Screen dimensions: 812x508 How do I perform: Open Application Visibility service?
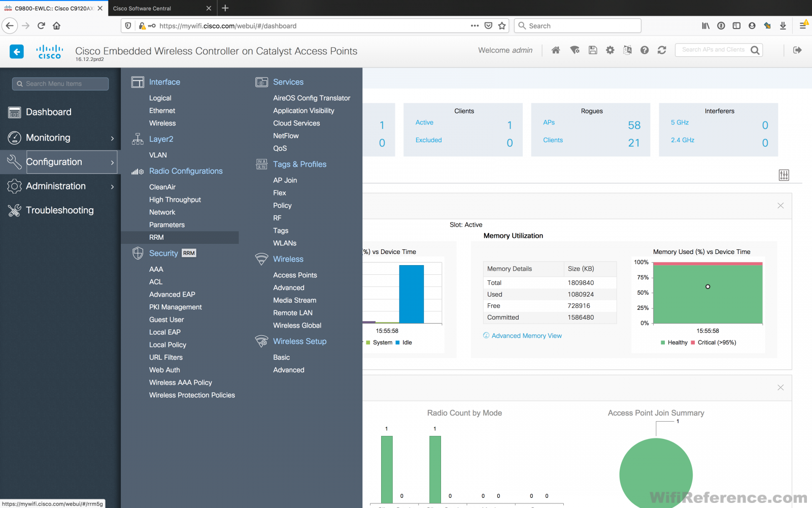point(303,111)
